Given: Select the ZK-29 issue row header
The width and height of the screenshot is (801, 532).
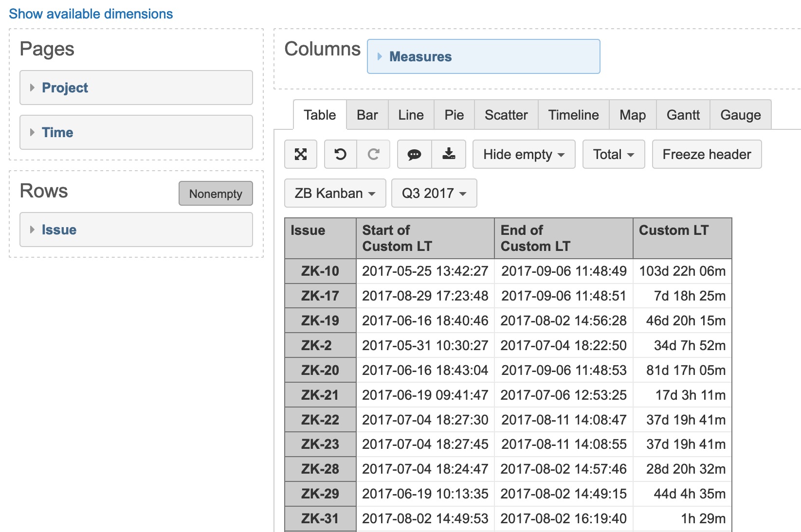Looking at the screenshot, I should 320,494.
